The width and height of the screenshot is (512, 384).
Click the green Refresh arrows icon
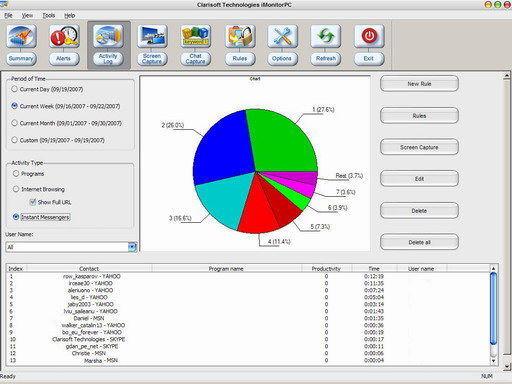326,36
